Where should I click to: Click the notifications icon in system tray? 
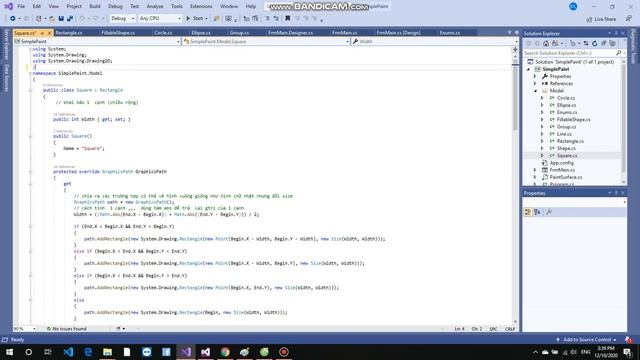click(x=627, y=352)
